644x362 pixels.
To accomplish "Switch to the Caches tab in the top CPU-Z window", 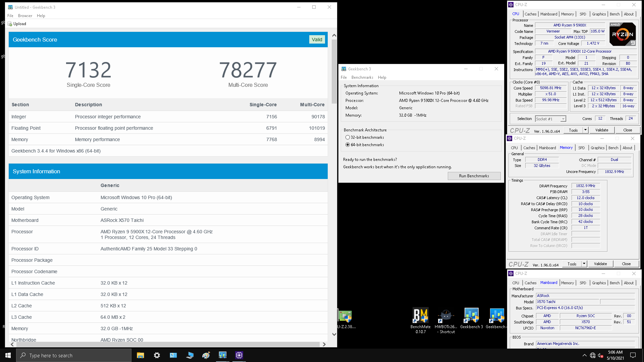I will 530,14.
